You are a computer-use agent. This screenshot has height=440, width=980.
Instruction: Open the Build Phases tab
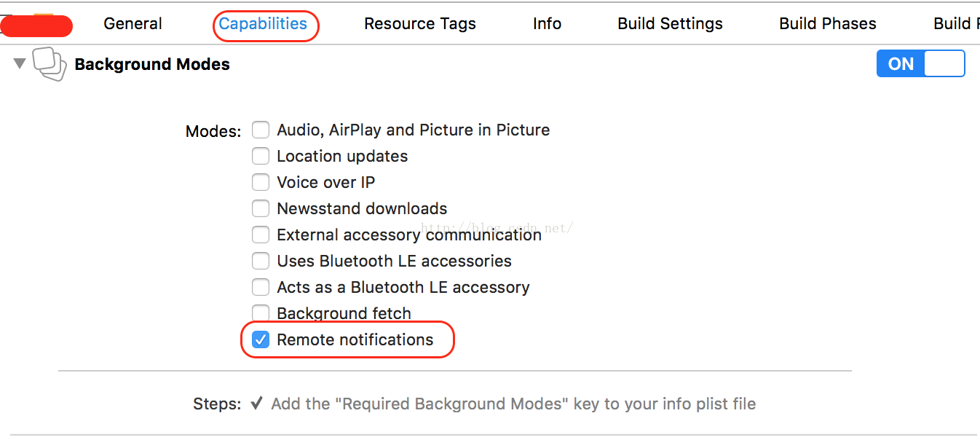(x=828, y=24)
